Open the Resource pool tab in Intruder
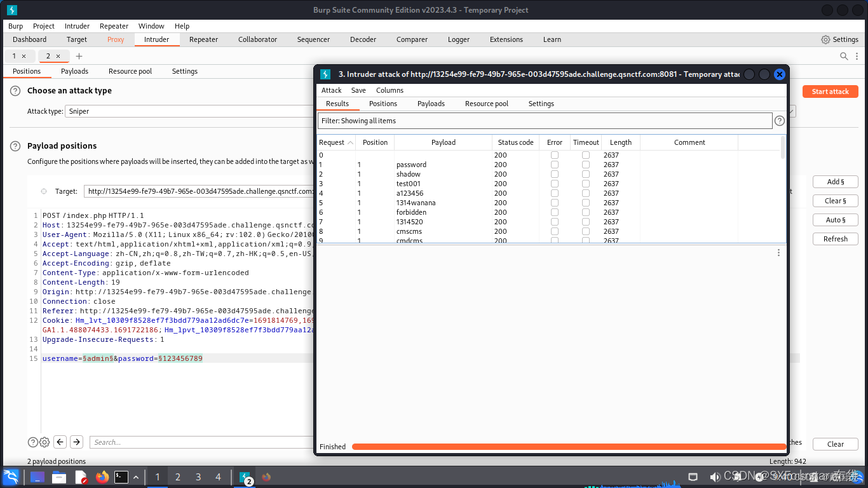Image resolution: width=868 pixels, height=488 pixels. [x=130, y=71]
